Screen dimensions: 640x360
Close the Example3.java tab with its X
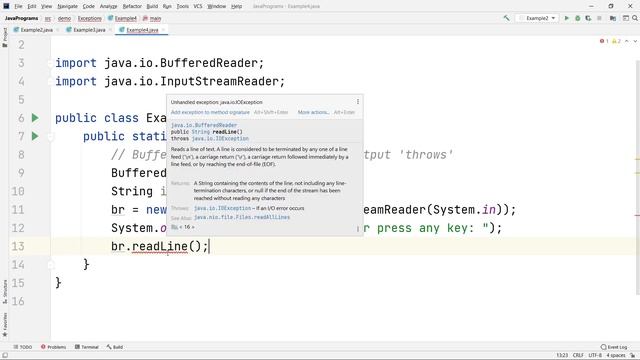point(110,30)
